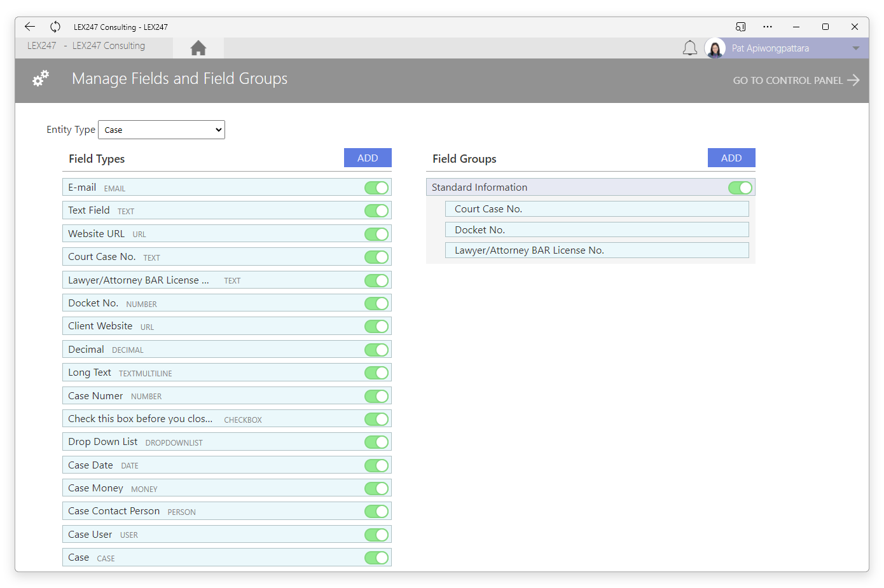Click the Home icon
This screenshot has width=884, height=588.
point(198,48)
